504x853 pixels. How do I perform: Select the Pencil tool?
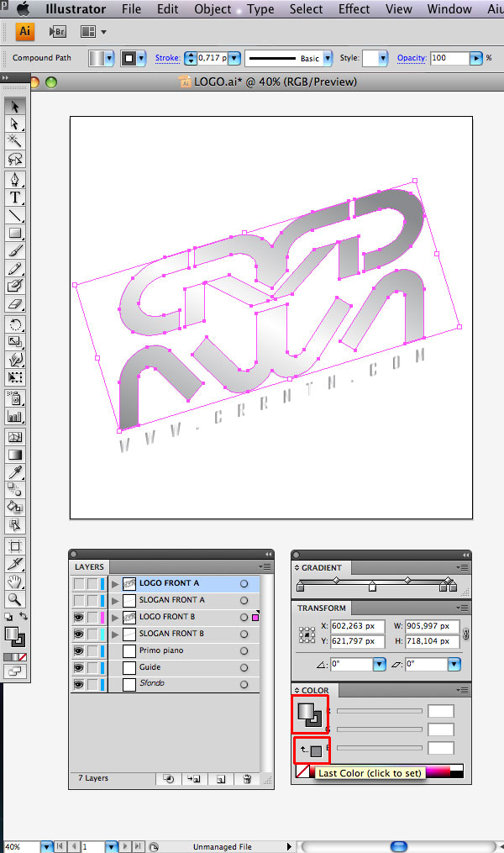14,269
